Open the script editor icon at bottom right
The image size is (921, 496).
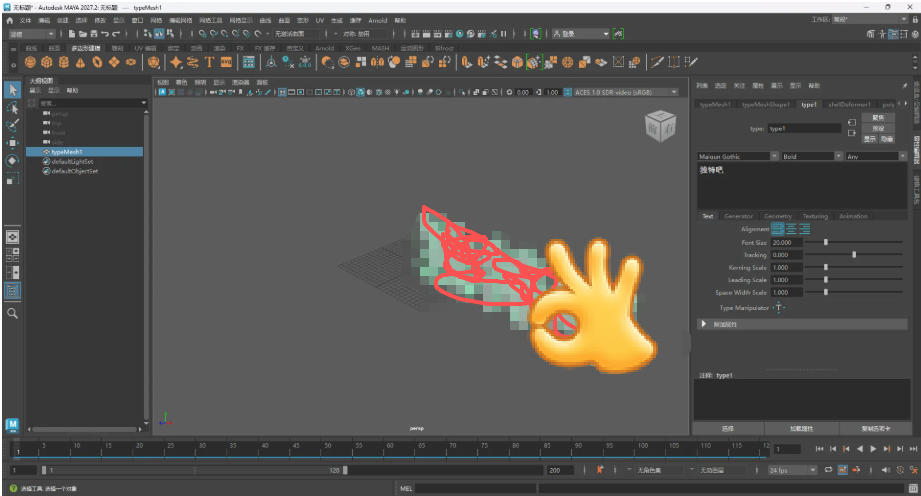[913, 488]
